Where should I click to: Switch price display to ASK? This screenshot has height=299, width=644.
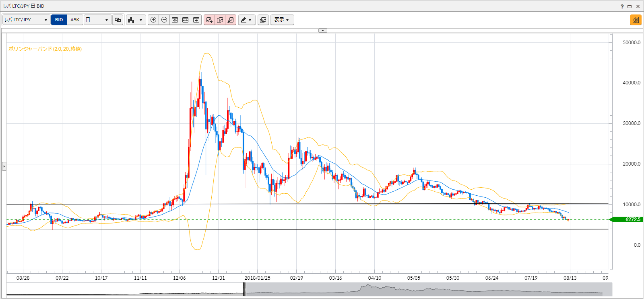[75, 20]
